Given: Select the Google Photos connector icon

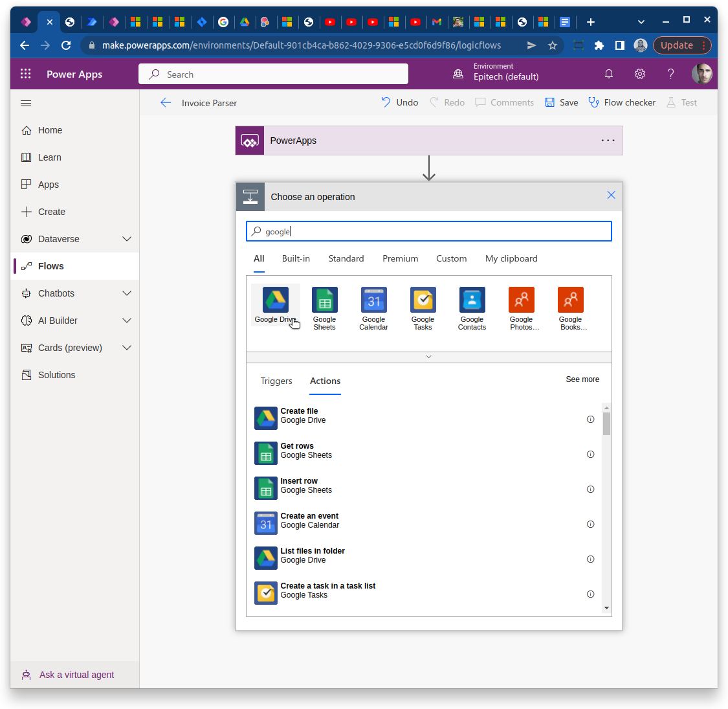Looking at the screenshot, I should click(522, 300).
